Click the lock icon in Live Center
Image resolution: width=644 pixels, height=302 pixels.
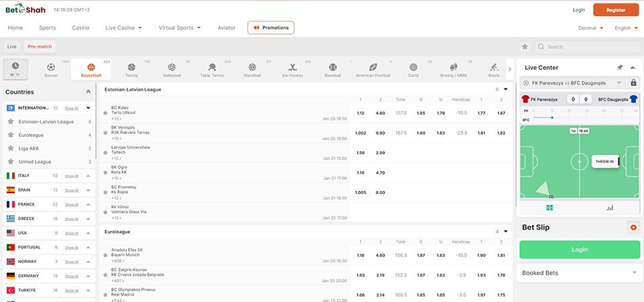[x=633, y=83]
